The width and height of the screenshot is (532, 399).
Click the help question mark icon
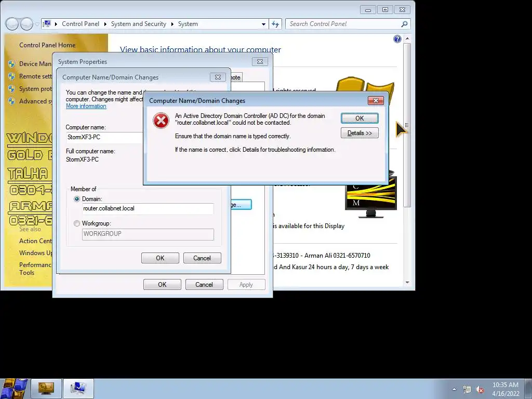[x=397, y=39]
